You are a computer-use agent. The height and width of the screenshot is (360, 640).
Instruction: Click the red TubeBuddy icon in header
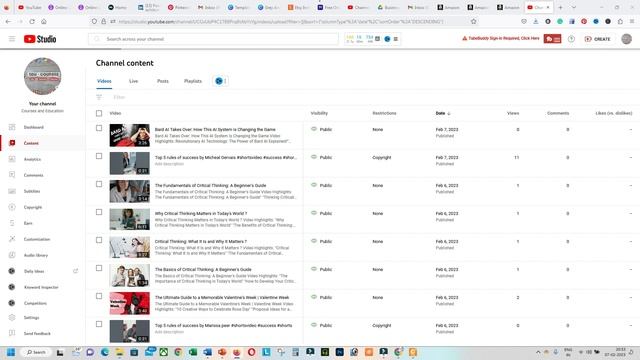pos(552,39)
